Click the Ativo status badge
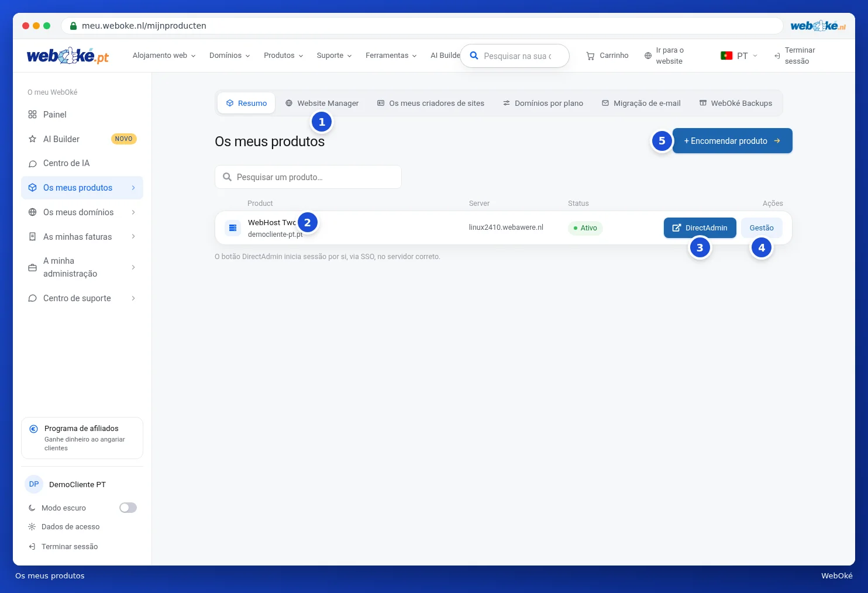Viewport: 868px width, 593px height. (585, 228)
